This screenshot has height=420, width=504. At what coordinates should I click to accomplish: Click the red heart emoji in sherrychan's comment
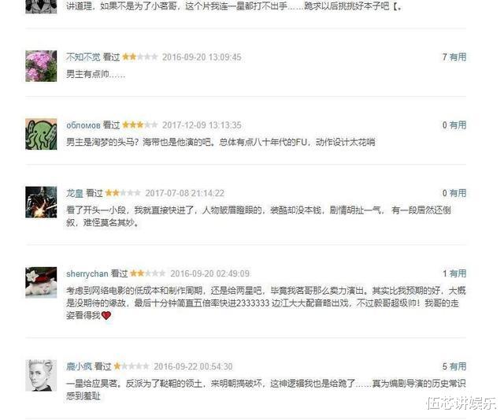[x=106, y=315]
